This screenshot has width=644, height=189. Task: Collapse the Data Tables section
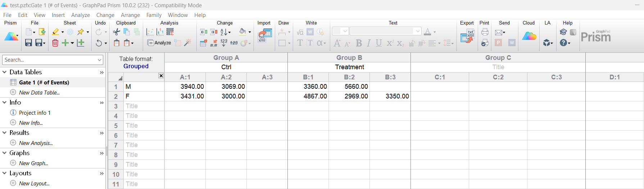click(5, 72)
